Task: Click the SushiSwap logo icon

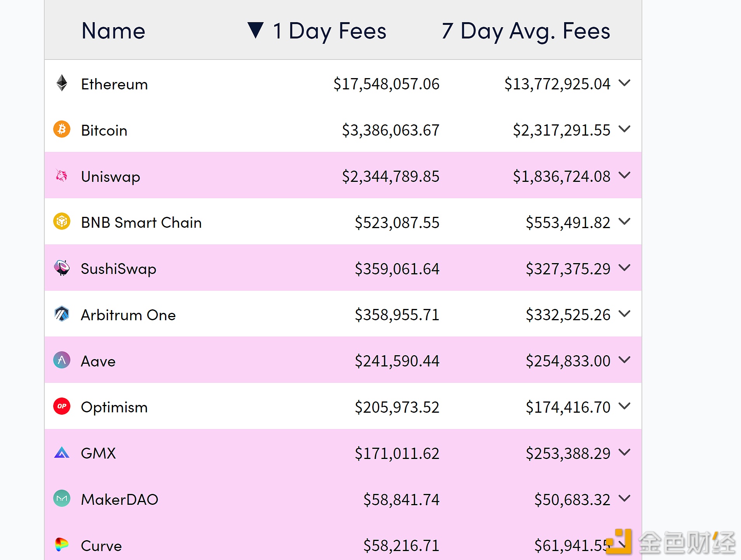Action: point(62,268)
